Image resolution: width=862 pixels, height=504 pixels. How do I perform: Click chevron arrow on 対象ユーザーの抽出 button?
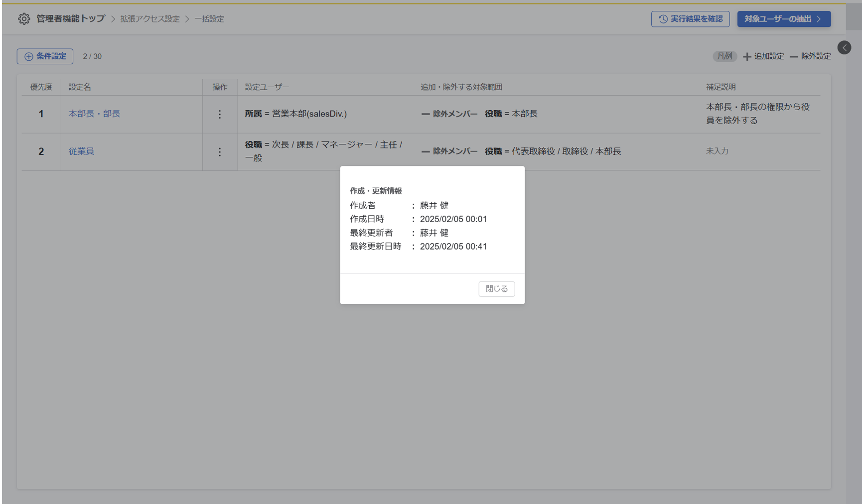pos(819,19)
